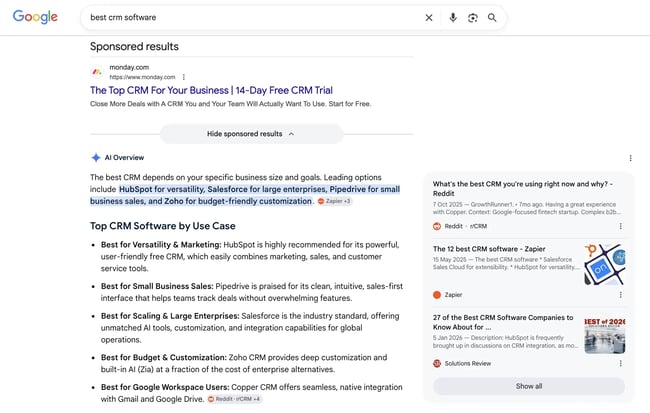Screen dimensions: 650x413
Task: Open Google Lens image search icon
Action: (x=473, y=17)
